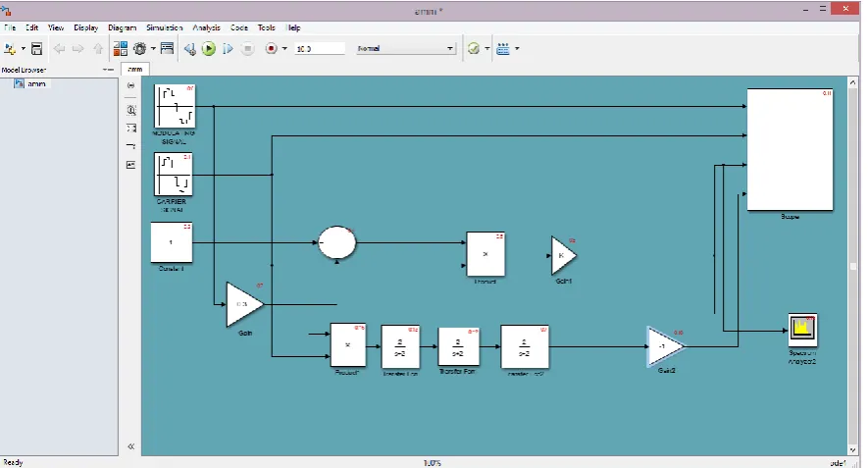Click Fit to View palette icon

(131, 129)
